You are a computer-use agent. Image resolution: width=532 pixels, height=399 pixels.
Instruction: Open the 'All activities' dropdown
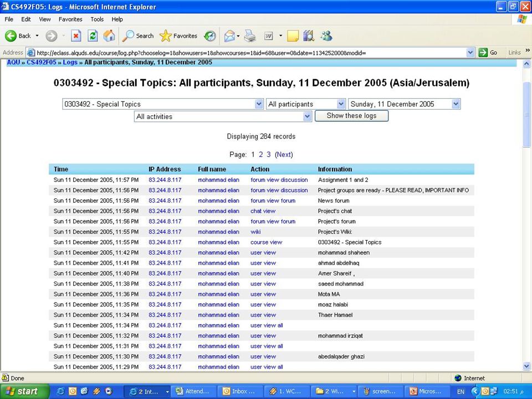307,116
